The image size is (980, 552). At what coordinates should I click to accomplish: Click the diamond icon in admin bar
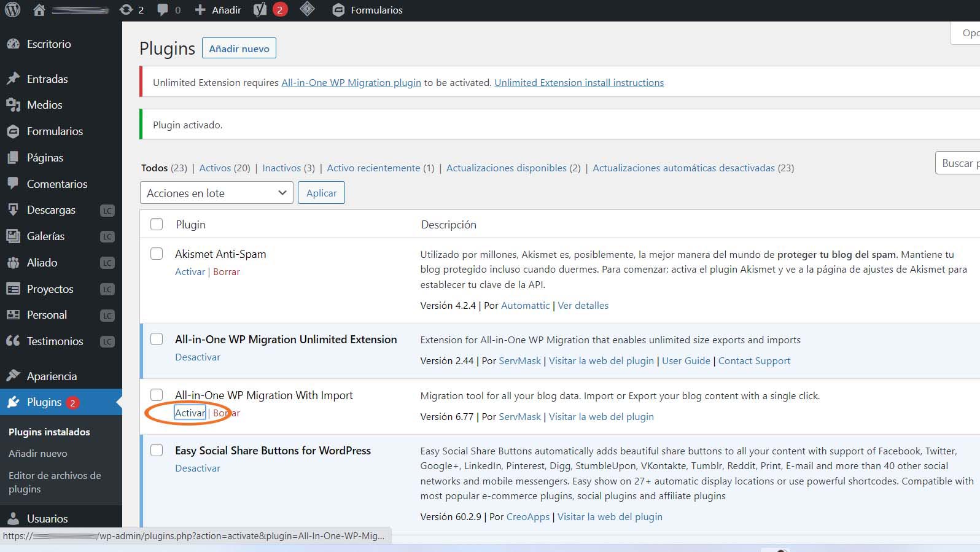(x=307, y=9)
